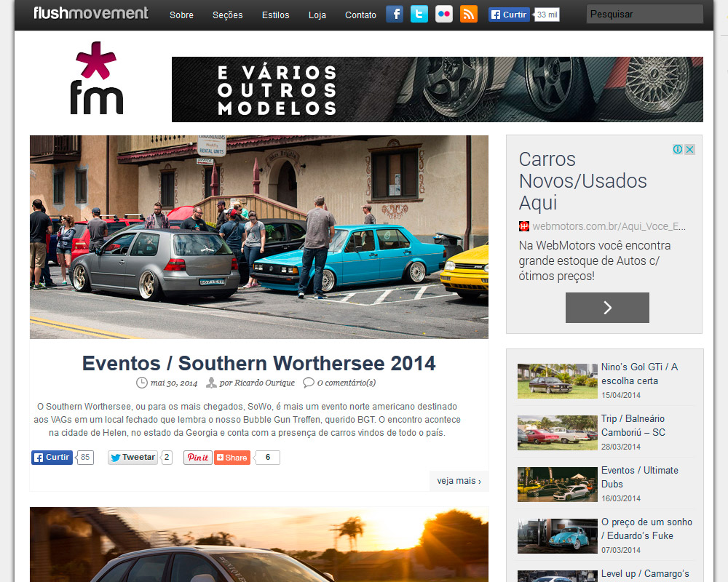
Task: Click 'mai 30, 2014' post date
Action: (174, 383)
